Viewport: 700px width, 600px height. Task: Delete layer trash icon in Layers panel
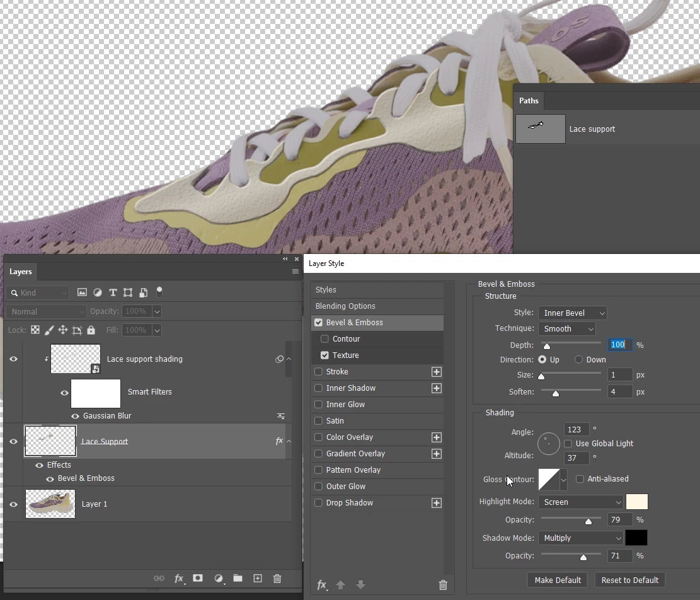tap(277, 578)
